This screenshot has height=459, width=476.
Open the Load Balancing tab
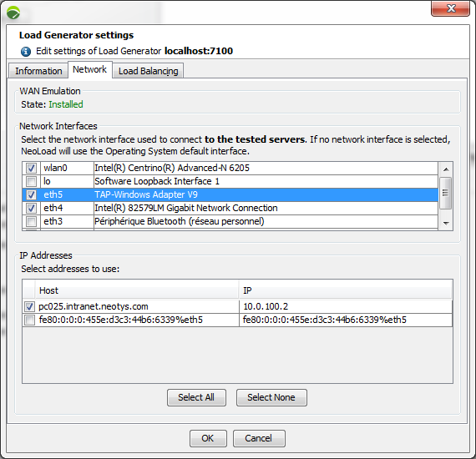pyautogui.click(x=148, y=71)
